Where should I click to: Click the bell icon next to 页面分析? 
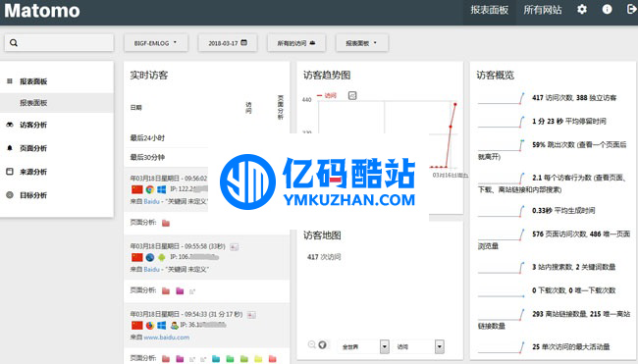pyautogui.click(x=10, y=148)
